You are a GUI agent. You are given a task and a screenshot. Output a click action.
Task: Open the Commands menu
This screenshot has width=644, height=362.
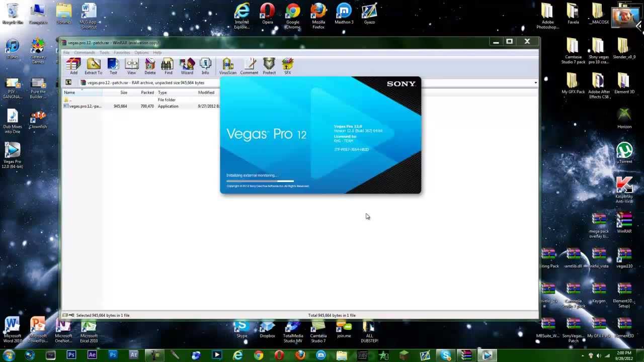[x=85, y=52]
